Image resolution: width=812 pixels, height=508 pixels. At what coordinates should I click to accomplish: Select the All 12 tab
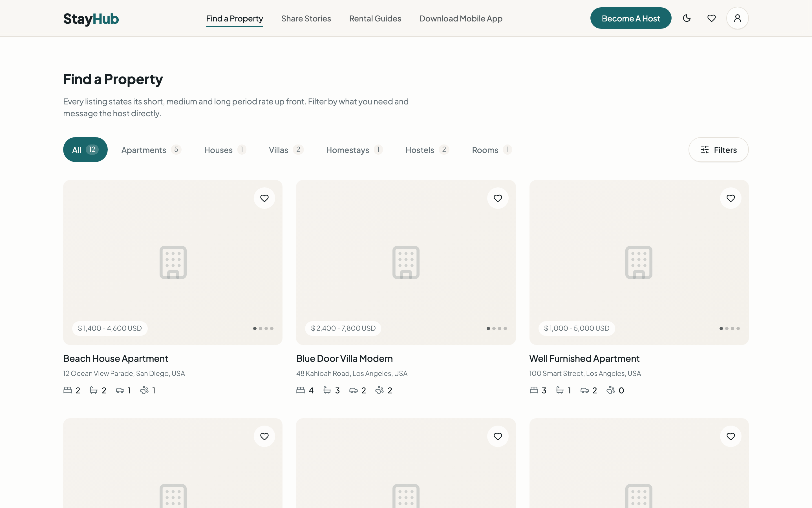point(85,150)
